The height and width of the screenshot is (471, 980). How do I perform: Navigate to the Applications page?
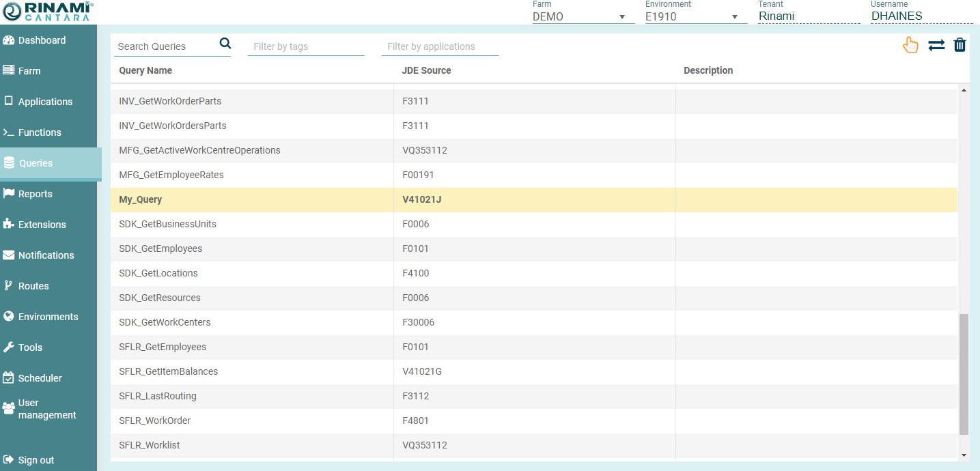point(45,102)
